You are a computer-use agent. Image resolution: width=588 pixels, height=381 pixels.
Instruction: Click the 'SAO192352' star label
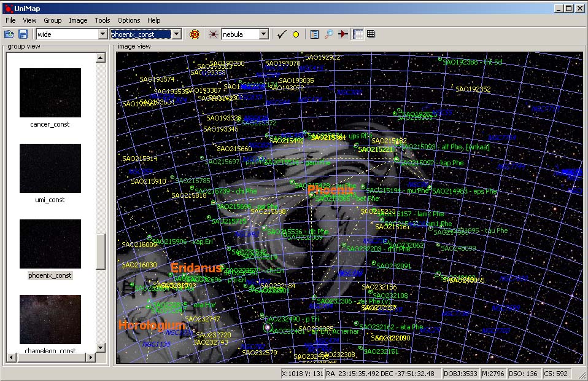(x=473, y=89)
